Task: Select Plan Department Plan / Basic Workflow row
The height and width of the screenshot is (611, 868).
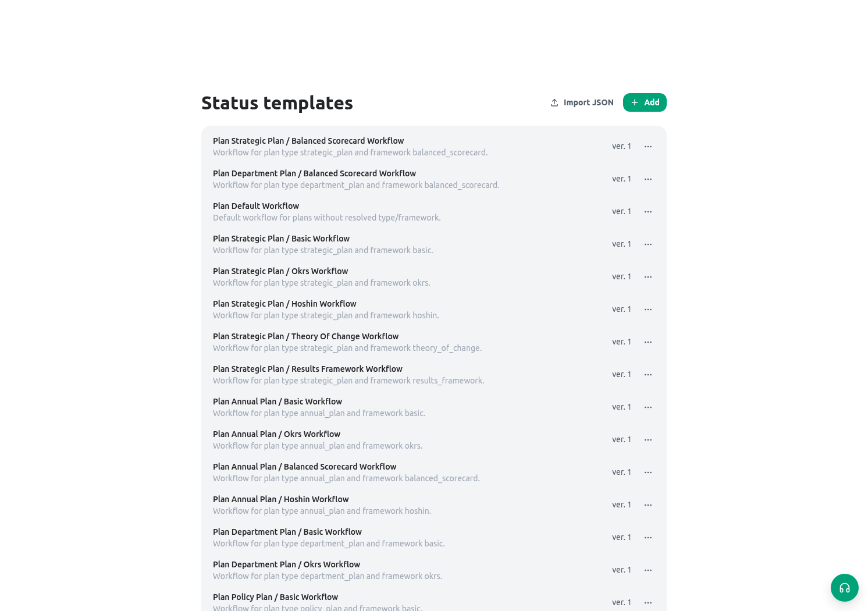Action: pos(434,538)
